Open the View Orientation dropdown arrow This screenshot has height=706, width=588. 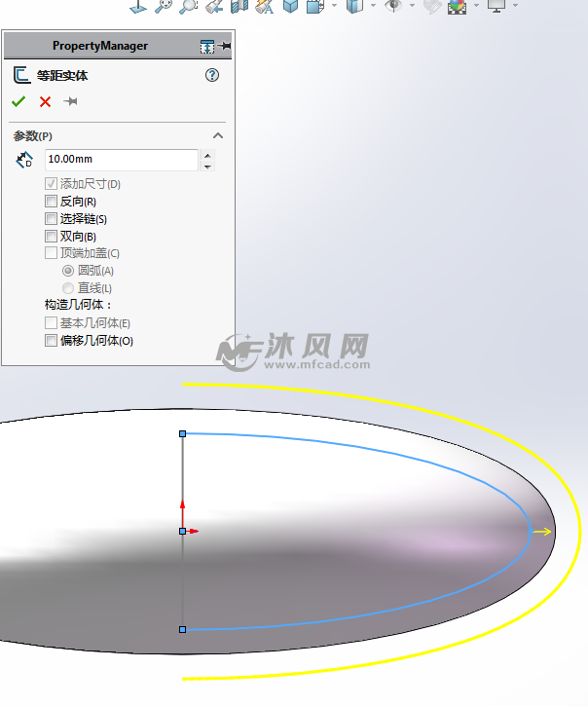335,6
